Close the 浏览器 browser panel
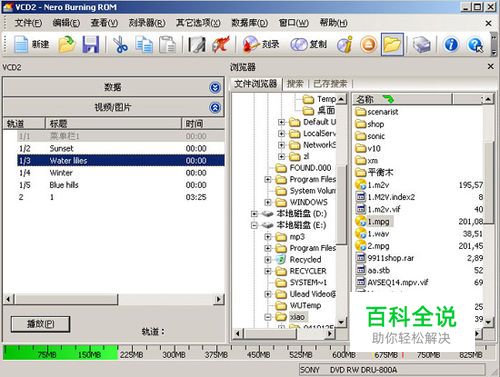This screenshot has height=377, width=500. 490,67
